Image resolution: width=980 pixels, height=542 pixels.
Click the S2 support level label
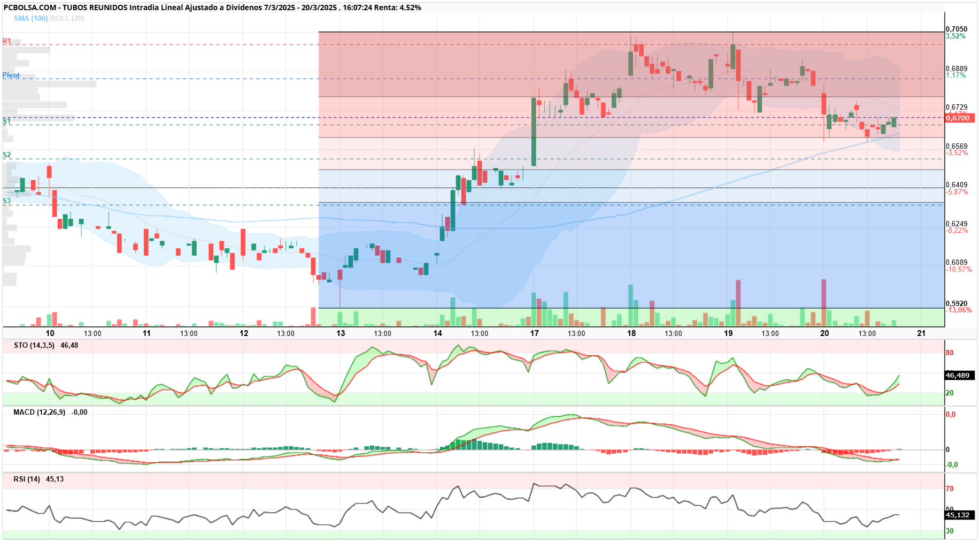[x=6, y=155]
